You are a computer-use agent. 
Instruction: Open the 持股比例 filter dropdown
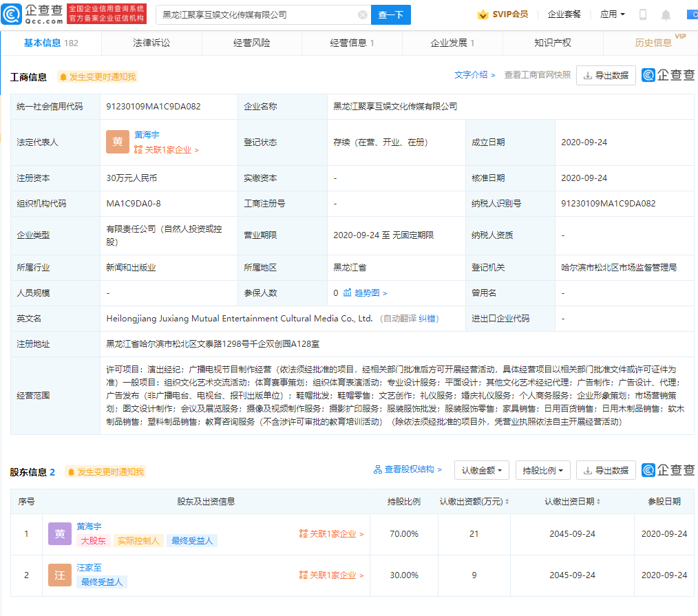pos(542,470)
